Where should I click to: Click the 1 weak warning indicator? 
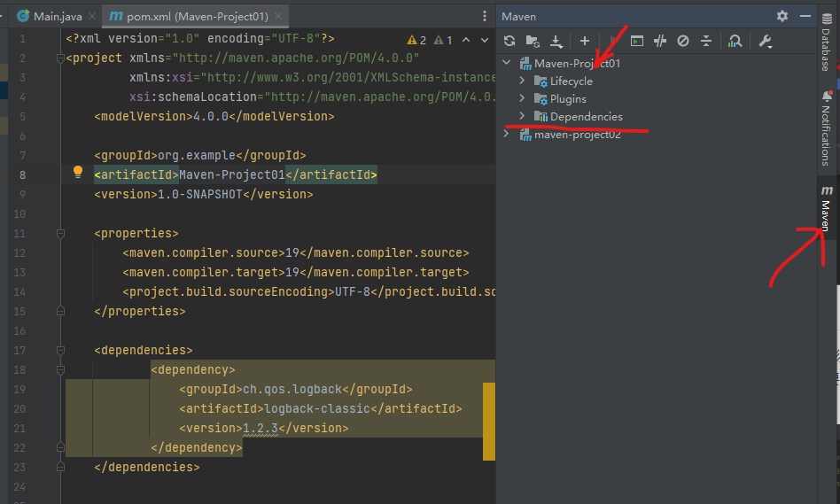443,40
